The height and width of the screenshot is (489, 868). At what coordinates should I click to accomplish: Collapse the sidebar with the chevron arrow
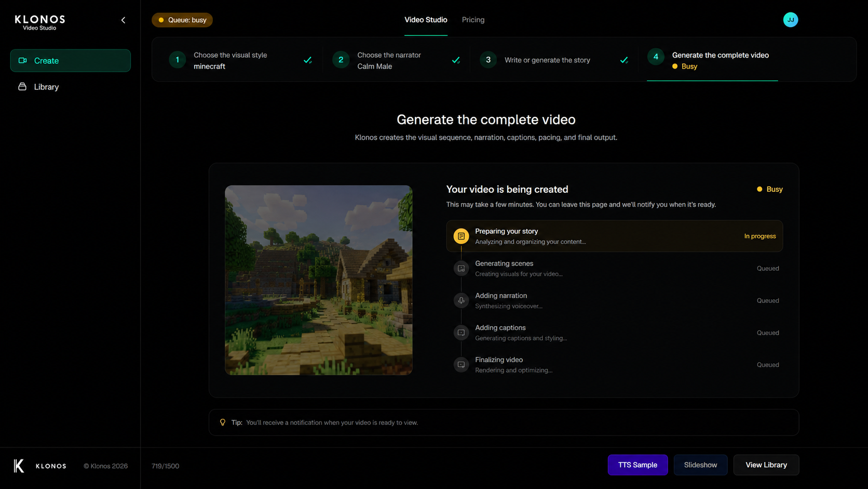[123, 20]
